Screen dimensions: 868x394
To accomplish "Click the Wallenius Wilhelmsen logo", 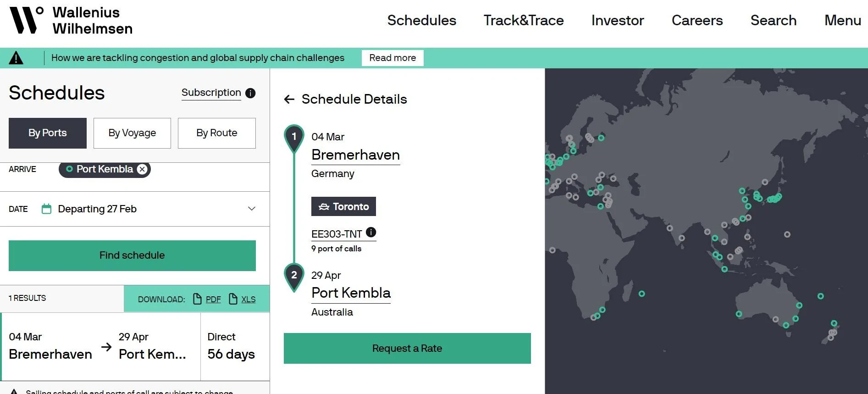I will (71, 21).
